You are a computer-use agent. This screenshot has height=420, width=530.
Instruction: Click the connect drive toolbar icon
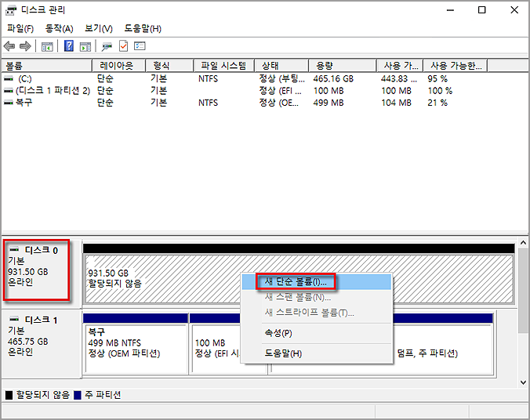click(107, 46)
